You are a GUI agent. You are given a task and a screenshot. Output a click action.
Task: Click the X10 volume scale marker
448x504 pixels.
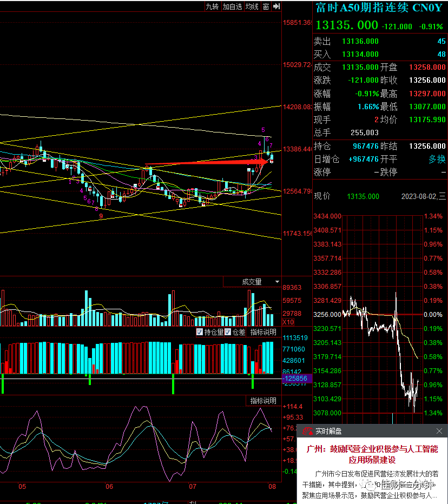(288, 322)
